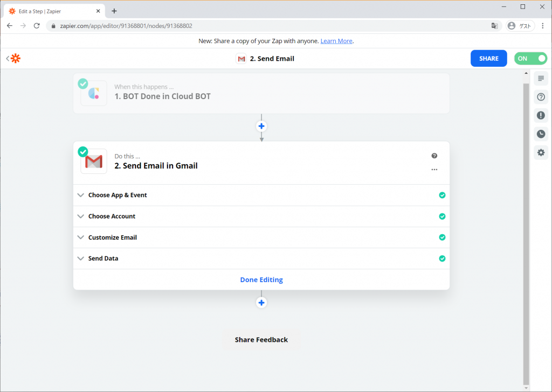Click the vertical scrollbar of the editor
This screenshot has width=552, height=392.
[x=526, y=234]
